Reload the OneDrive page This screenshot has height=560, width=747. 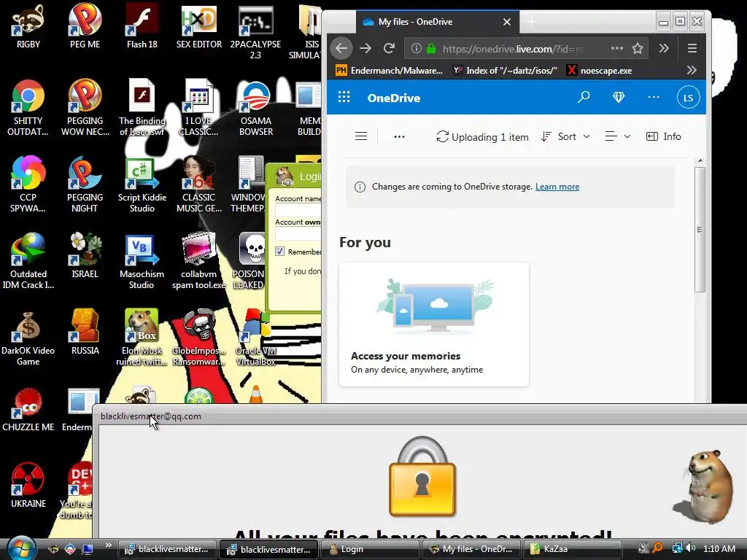coord(390,48)
